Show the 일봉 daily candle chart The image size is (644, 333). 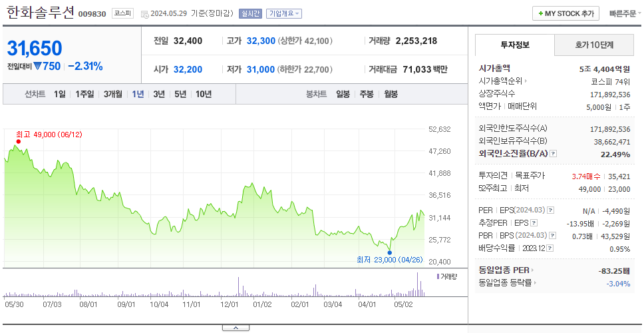click(343, 94)
